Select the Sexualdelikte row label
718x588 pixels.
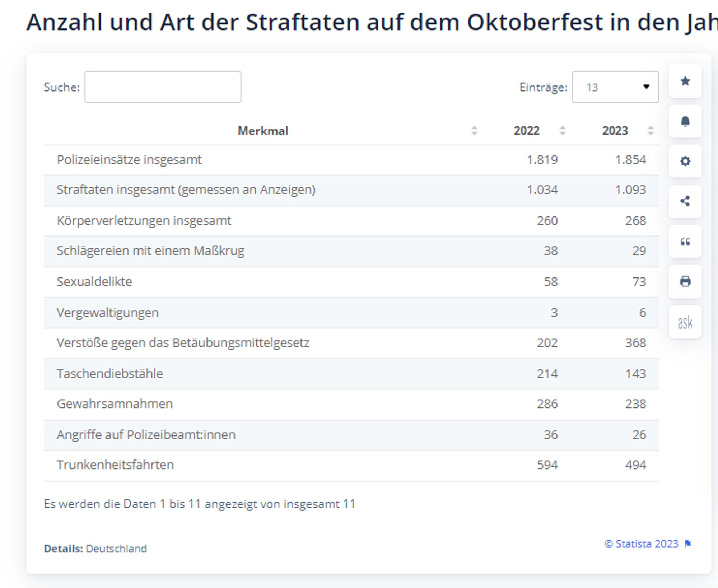(x=94, y=282)
